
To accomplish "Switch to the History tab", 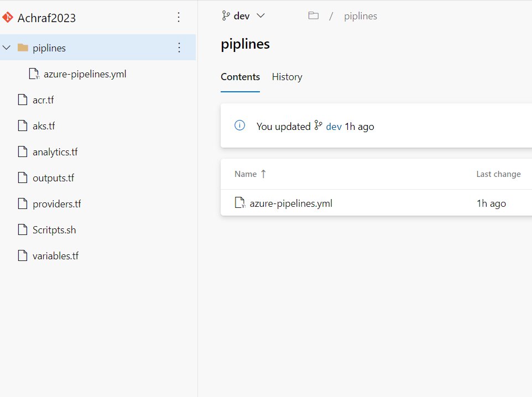I will point(287,77).
